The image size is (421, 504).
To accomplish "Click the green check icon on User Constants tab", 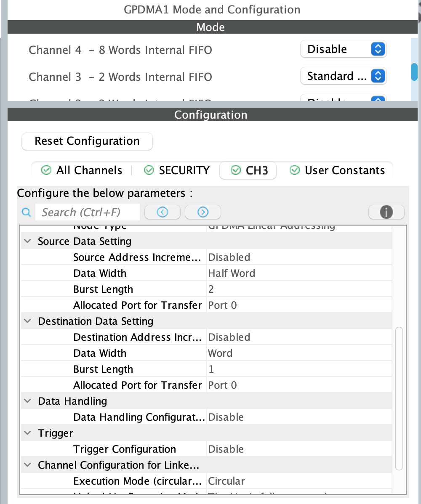I will tap(294, 170).
